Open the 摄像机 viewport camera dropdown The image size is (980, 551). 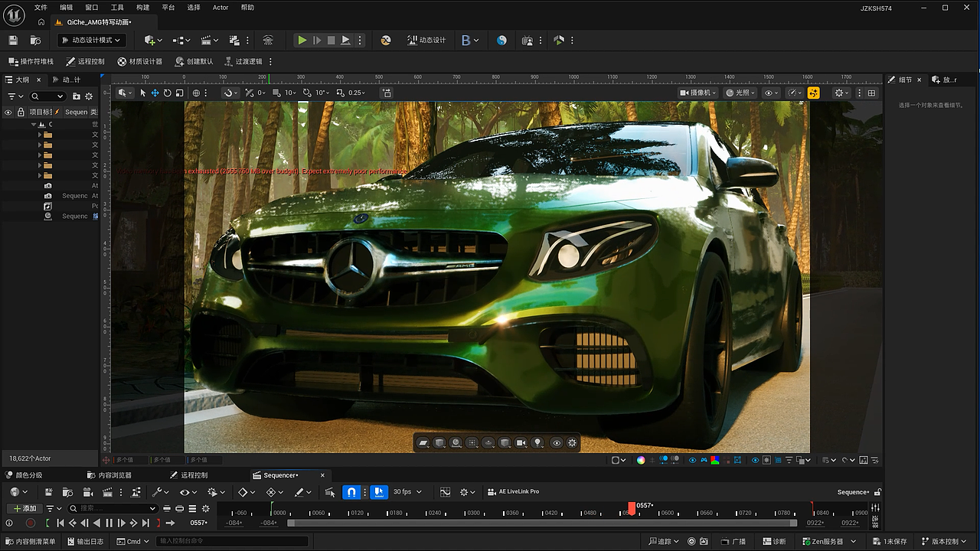click(698, 93)
